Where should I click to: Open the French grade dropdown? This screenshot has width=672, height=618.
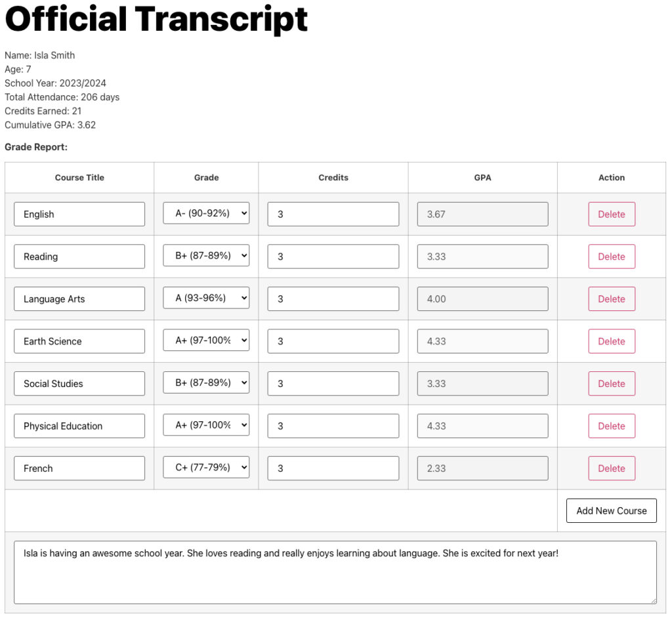(206, 468)
